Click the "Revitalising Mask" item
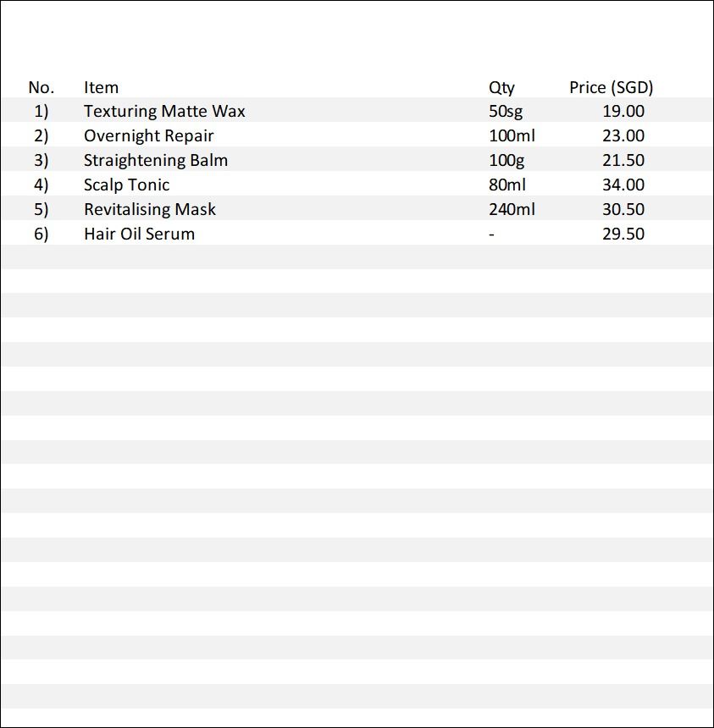Screen dimensions: 714x728 pyautogui.click(x=149, y=209)
